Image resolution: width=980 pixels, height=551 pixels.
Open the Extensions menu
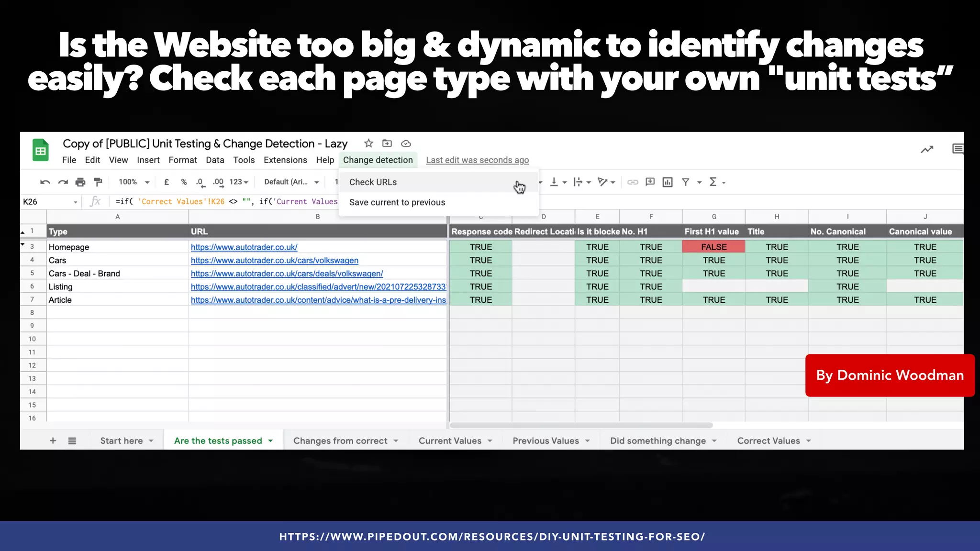point(285,160)
